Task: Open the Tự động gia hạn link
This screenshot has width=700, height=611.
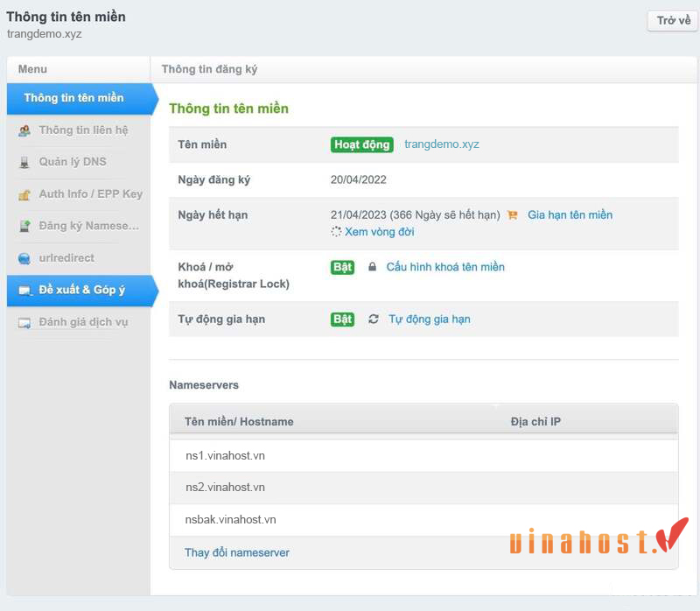Action: click(430, 320)
